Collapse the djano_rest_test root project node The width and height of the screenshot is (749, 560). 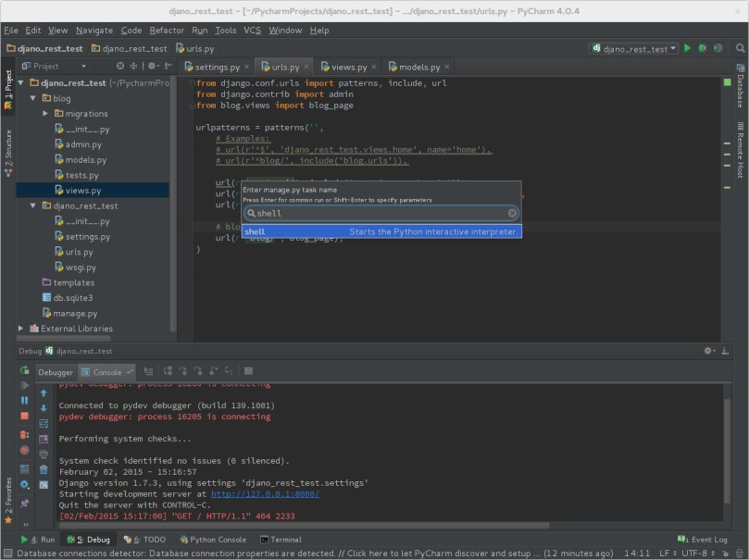click(20, 82)
